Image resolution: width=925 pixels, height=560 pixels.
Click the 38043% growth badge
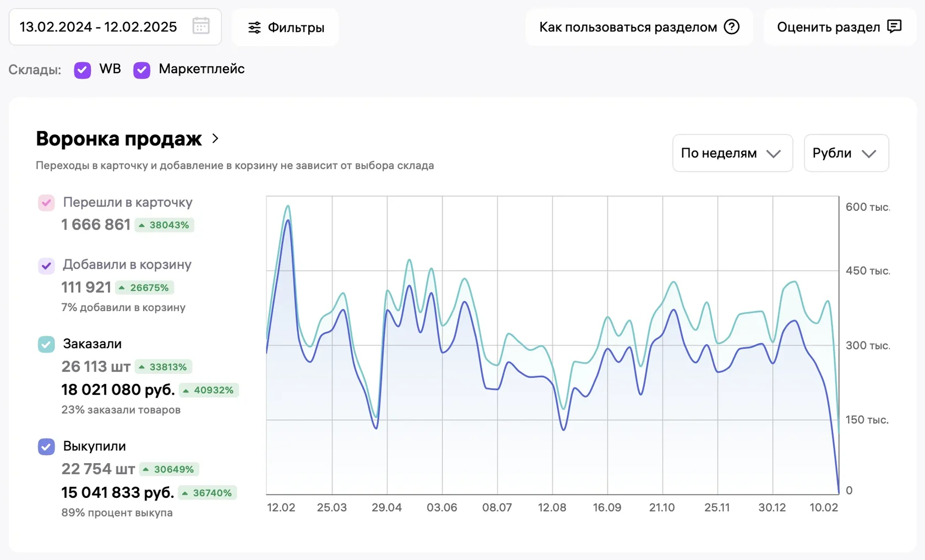(x=164, y=225)
